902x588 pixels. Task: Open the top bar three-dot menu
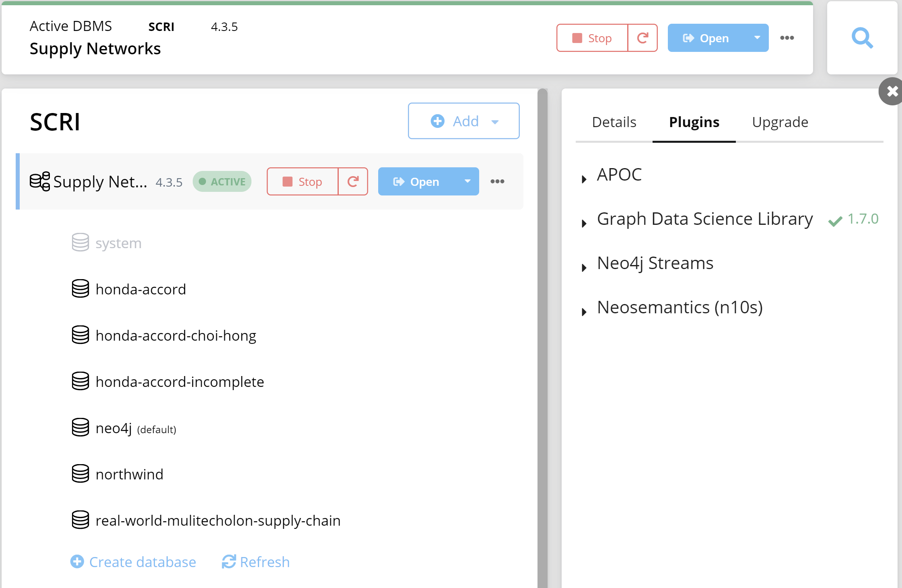(x=787, y=38)
